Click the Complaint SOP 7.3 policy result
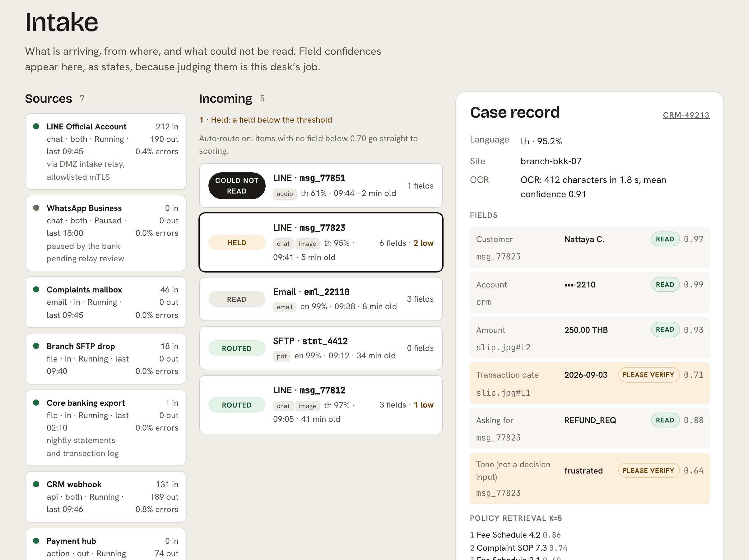This screenshot has height=560, width=749. click(519, 548)
